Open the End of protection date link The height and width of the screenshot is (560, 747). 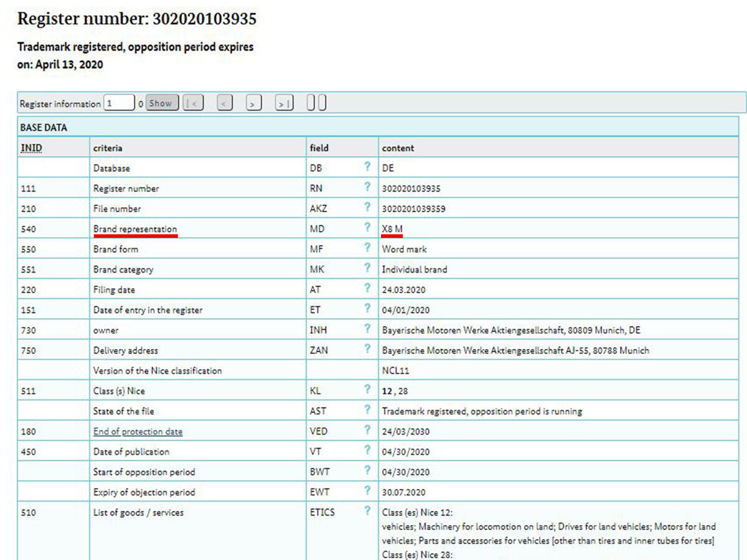click(x=138, y=431)
